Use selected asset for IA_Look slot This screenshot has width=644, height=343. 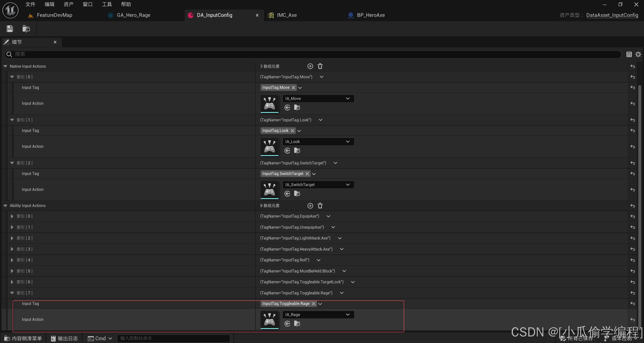coord(287,151)
